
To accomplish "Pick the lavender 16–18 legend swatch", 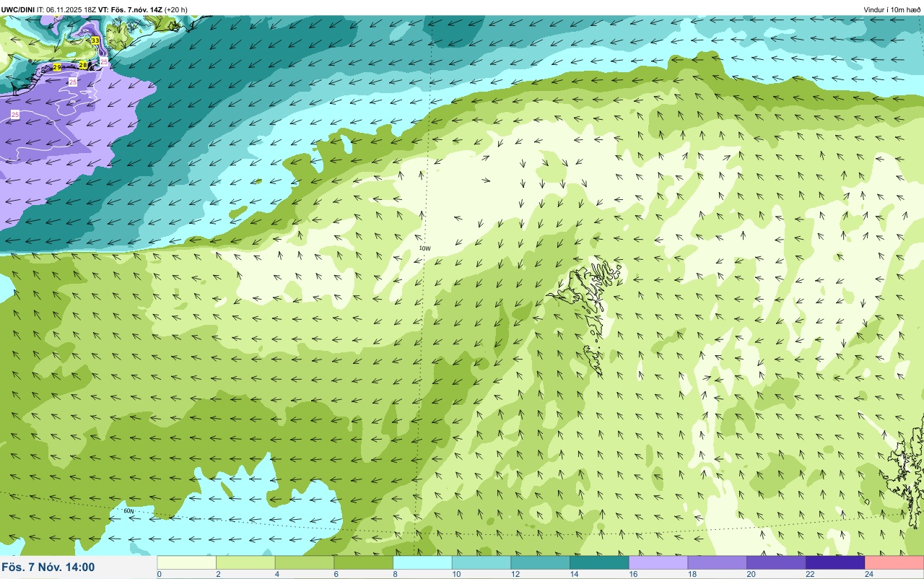I will pos(658,562).
